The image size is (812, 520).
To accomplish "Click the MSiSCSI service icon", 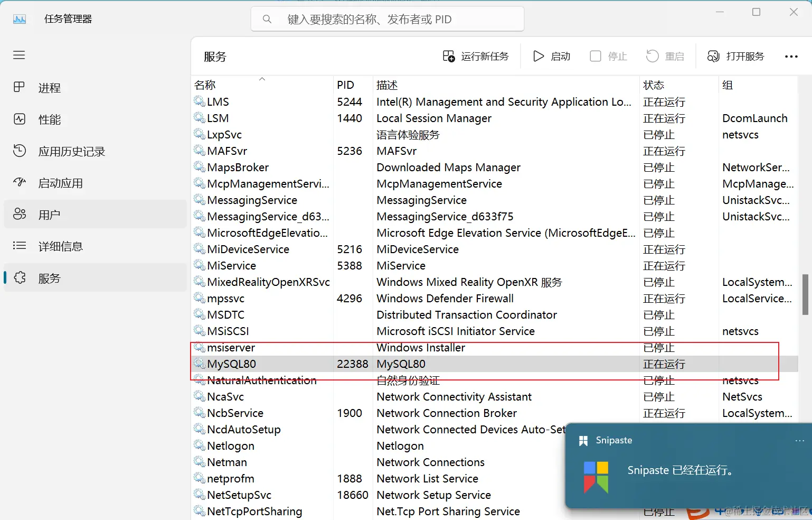I will [x=200, y=330].
